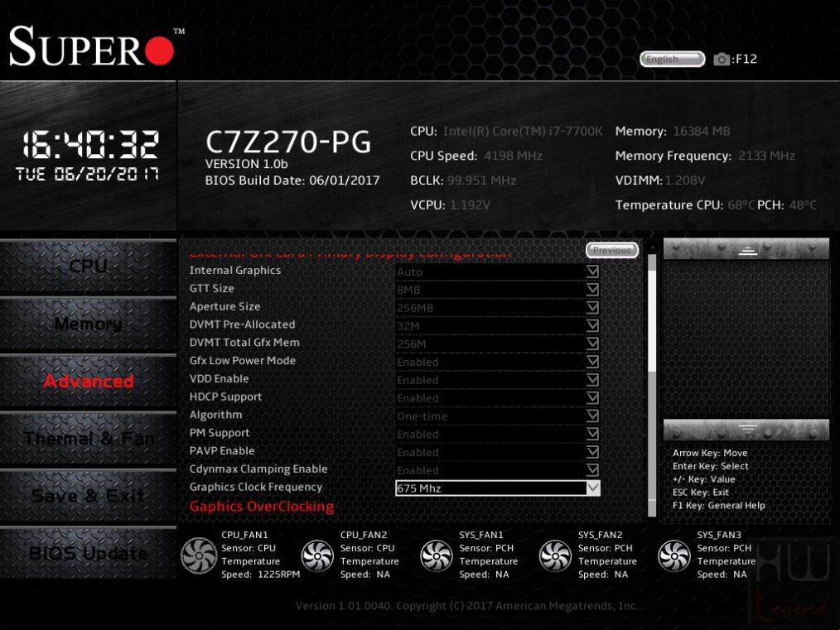Click the Gfx Low Power Mode label
The width and height of the screenshot is (840, 630).
pos(242,361)
